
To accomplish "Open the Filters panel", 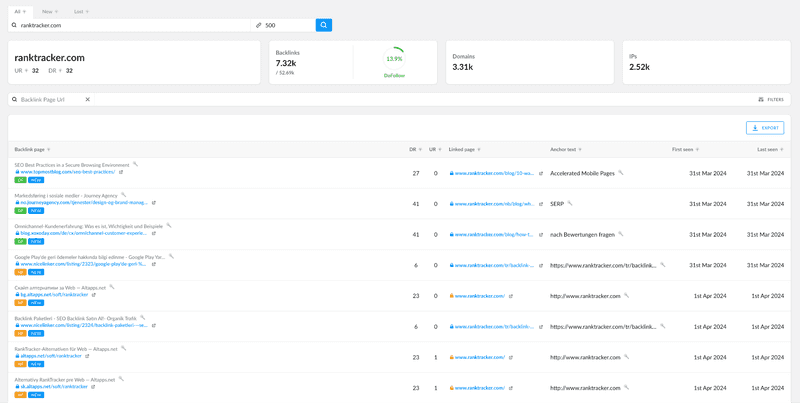I will [771, 99].
